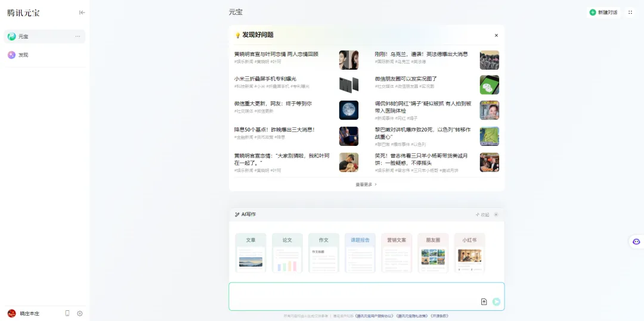Viewport: 644px width, 321px height.
Task: Open the 腾讯元宝隐私政策 link
Action: [411, 316]
